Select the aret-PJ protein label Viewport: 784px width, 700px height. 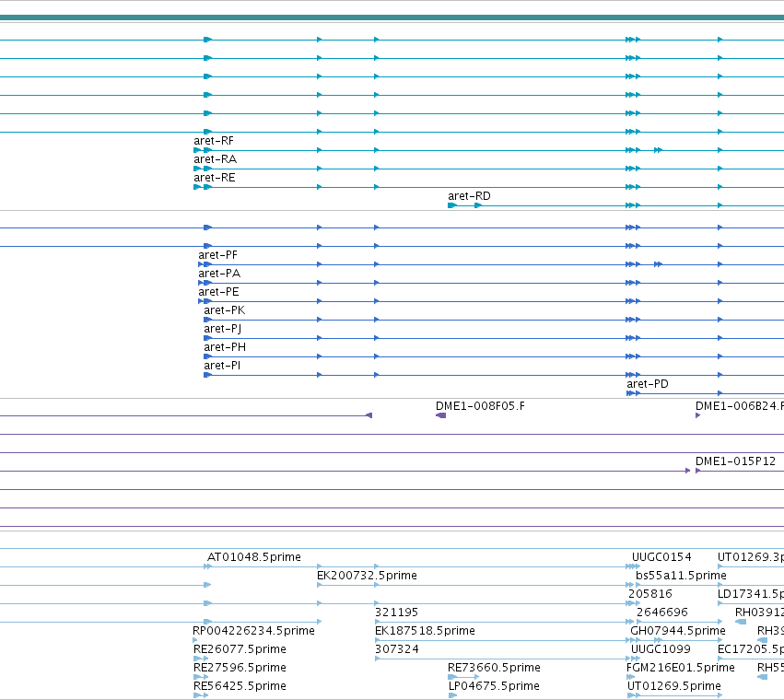(223, 329)
